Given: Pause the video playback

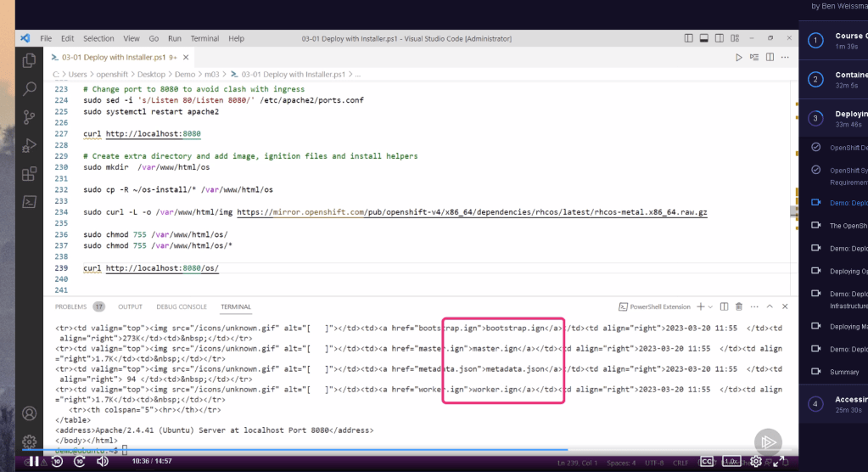Looking at the screenshot, I should click(34, 462).
